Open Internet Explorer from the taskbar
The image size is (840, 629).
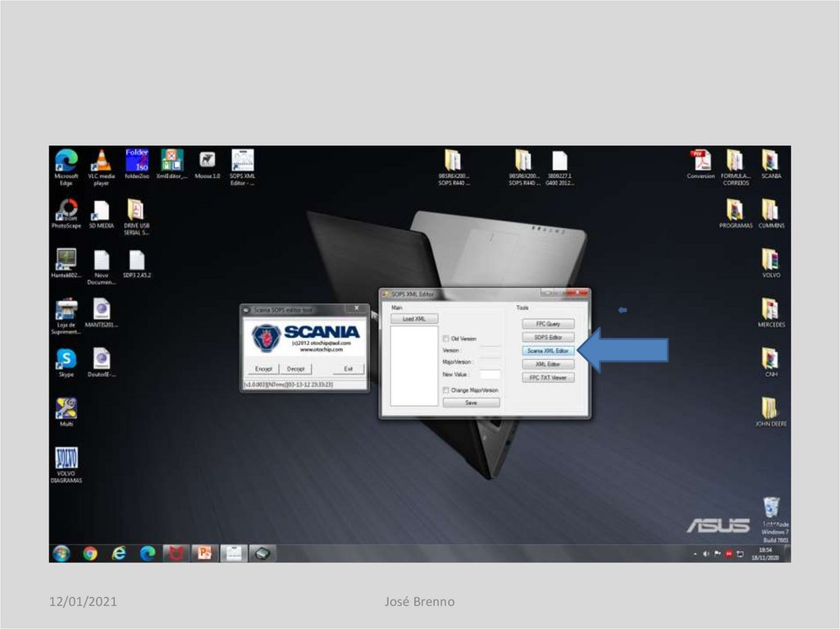point(119,554)
